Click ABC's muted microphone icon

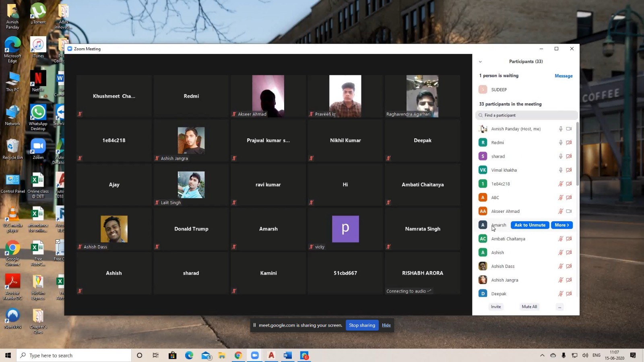[560, 197]
